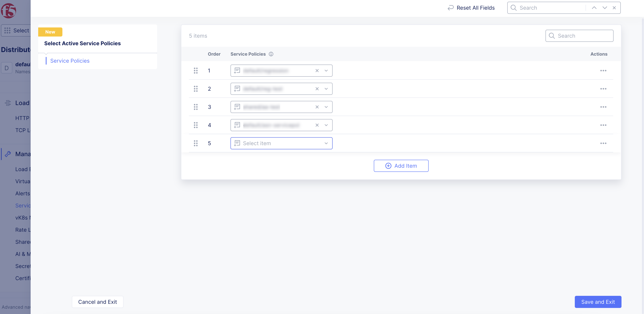Grab the drag handle for row 1
The image size is (644, 314).
196,71
